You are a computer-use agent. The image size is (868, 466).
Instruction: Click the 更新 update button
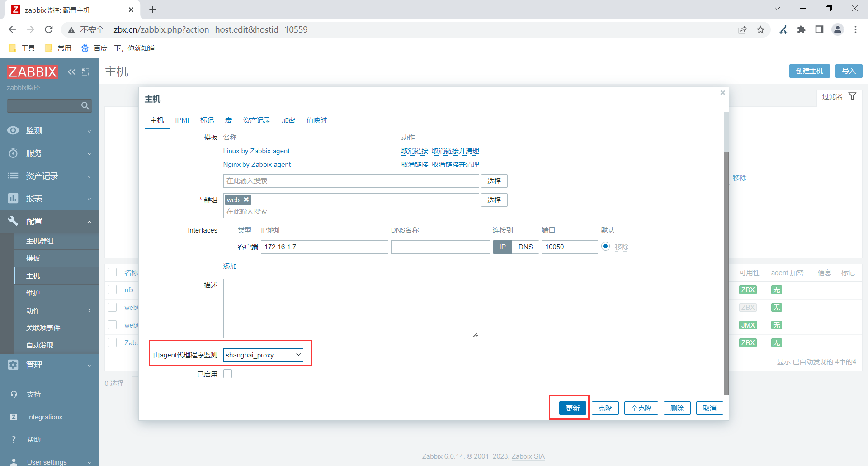(x=573, y=408)
